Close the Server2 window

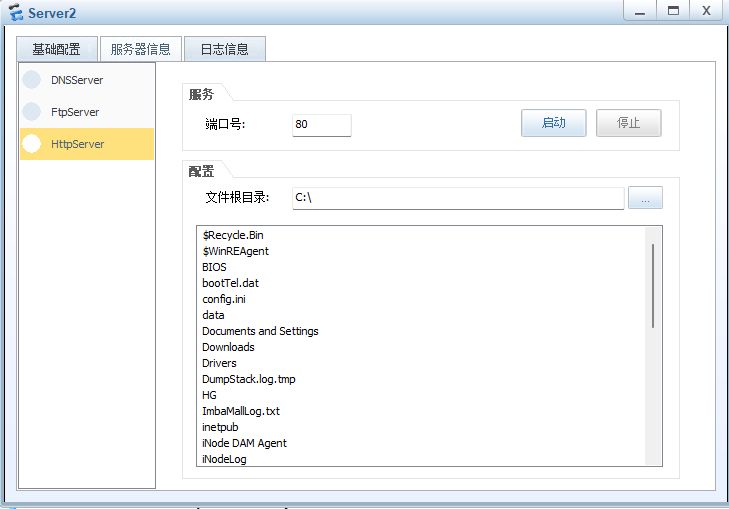[x=706, y=10]
